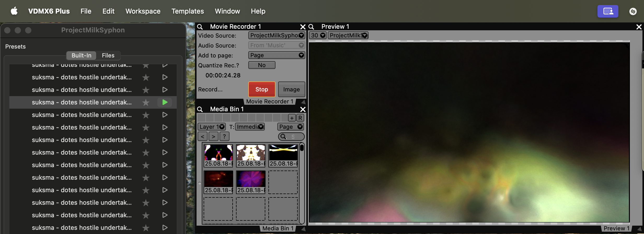The height and width of the screenshot is (234, 644).
Task: Open the File menu
Action: click(86, 11)
